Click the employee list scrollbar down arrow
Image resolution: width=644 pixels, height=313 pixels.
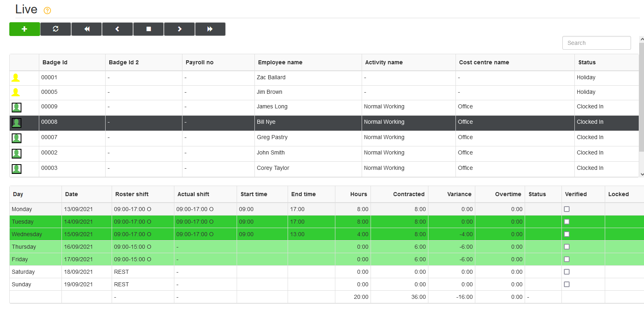coord(642,174)
